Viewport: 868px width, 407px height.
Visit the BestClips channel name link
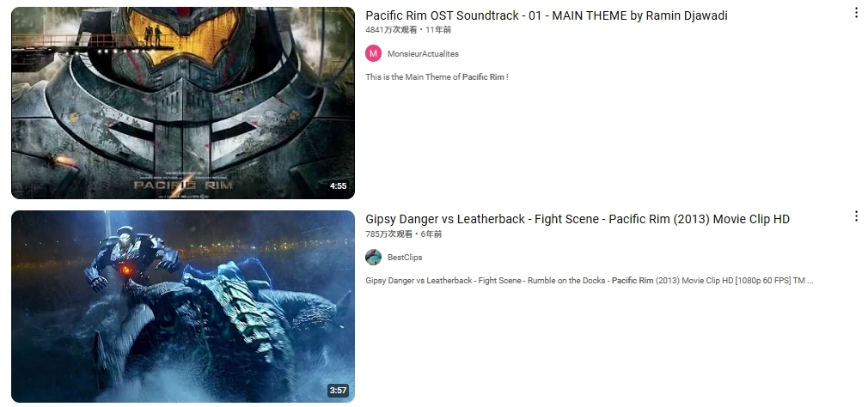click(405, 257)
